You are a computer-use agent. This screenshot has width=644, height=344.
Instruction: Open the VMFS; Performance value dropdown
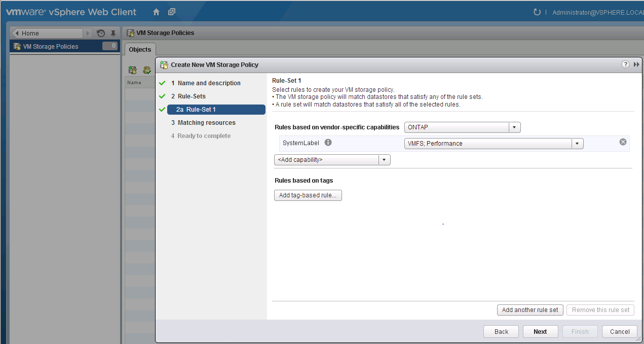[494, 144]
